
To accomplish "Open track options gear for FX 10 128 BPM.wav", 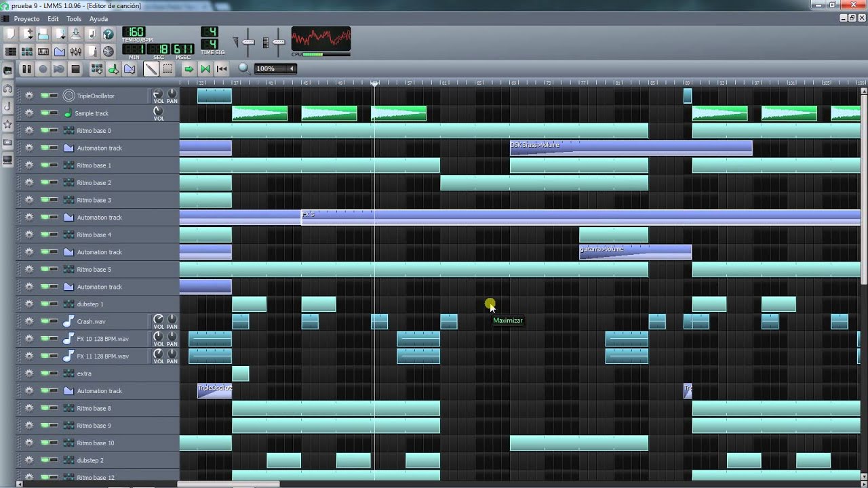I will 29,339.
